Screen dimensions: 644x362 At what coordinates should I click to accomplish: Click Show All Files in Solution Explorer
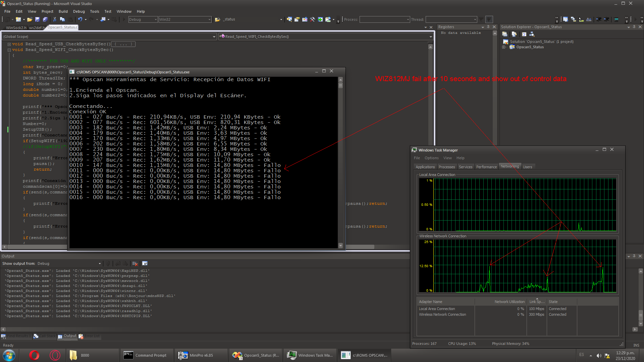(514, 34)
